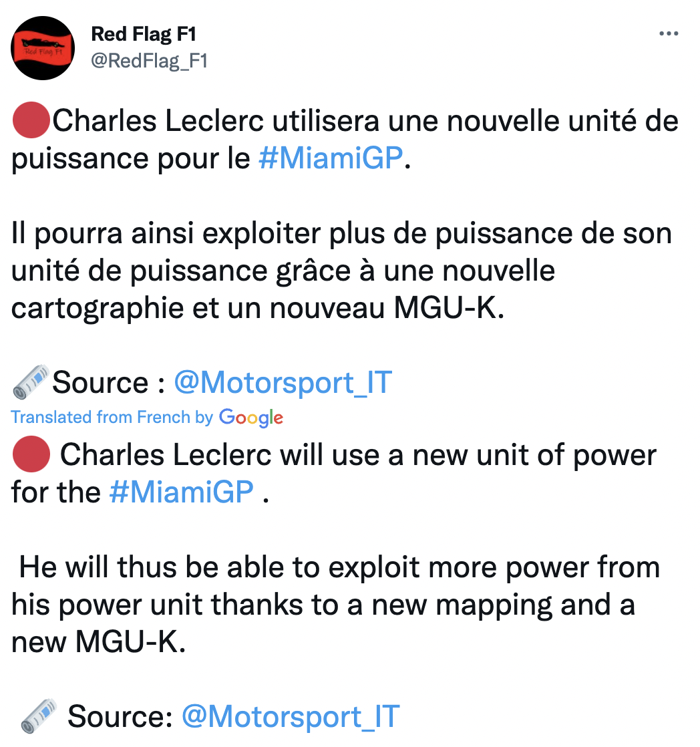Viewport: 700px width, 747px height.
Task: Open #MiamiGP hashtag in the English translation
Action: 182,493
